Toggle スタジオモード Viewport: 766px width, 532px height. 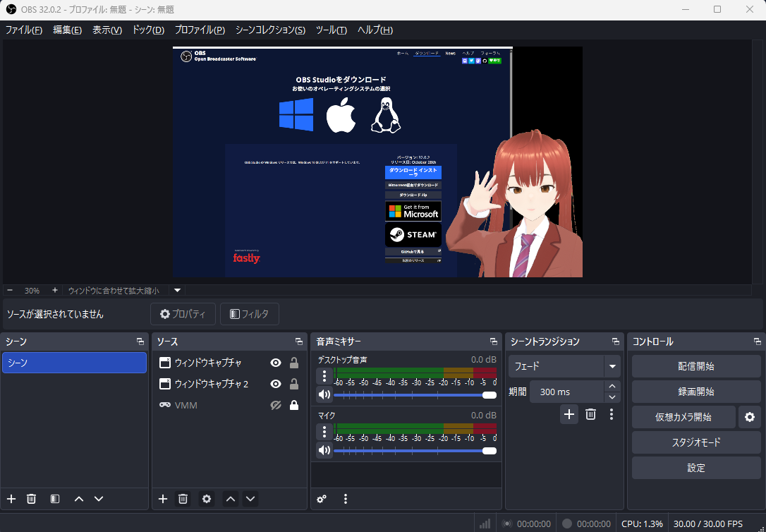click(696, 442)
